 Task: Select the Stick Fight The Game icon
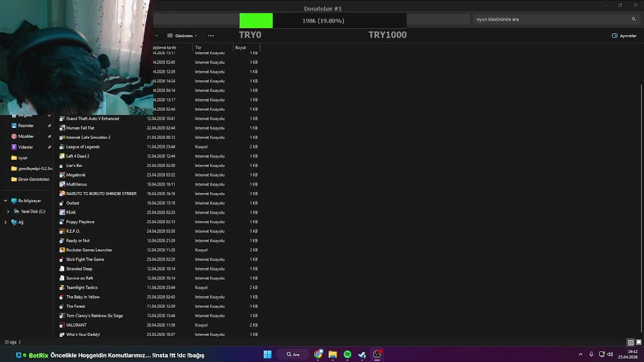(x=62, y=259)
